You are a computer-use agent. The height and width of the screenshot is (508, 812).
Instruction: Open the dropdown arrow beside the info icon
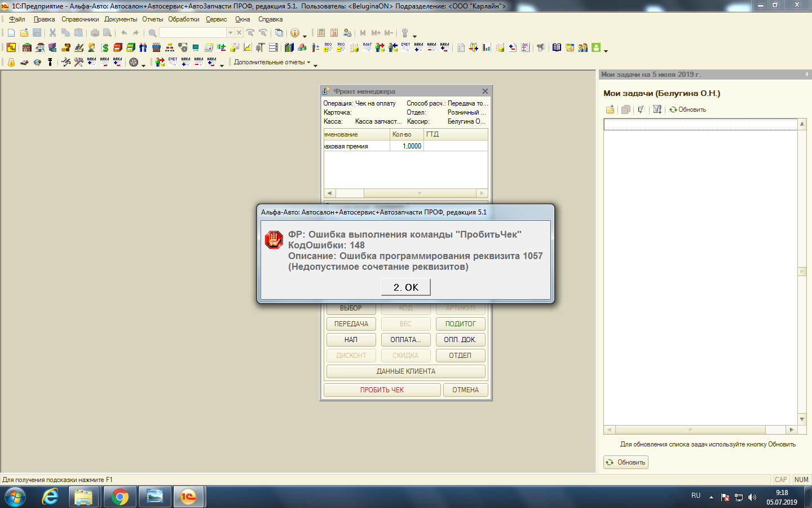click(x=304, y=36)
